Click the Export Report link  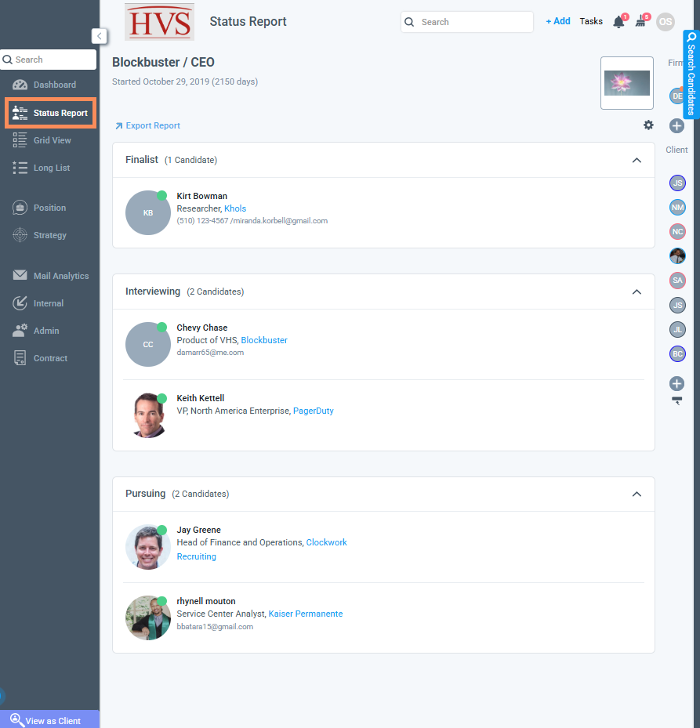(147, 126)
